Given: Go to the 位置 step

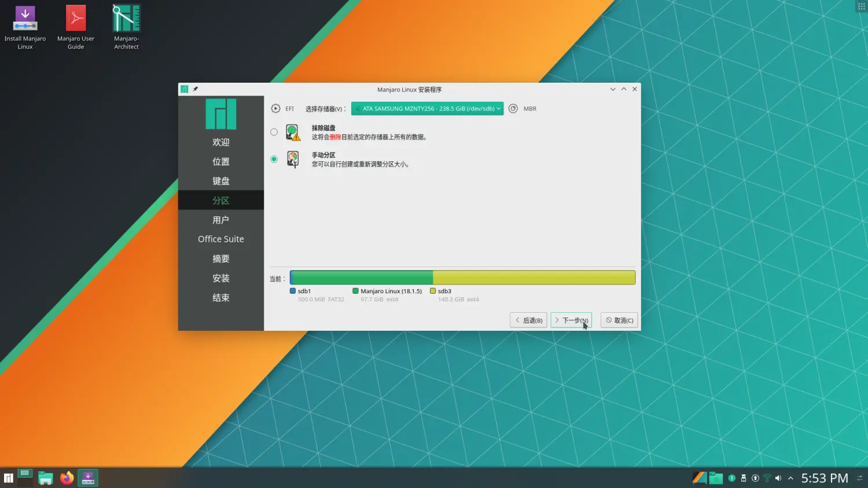Looking at the screenshot, I should (x=221, y=162).
